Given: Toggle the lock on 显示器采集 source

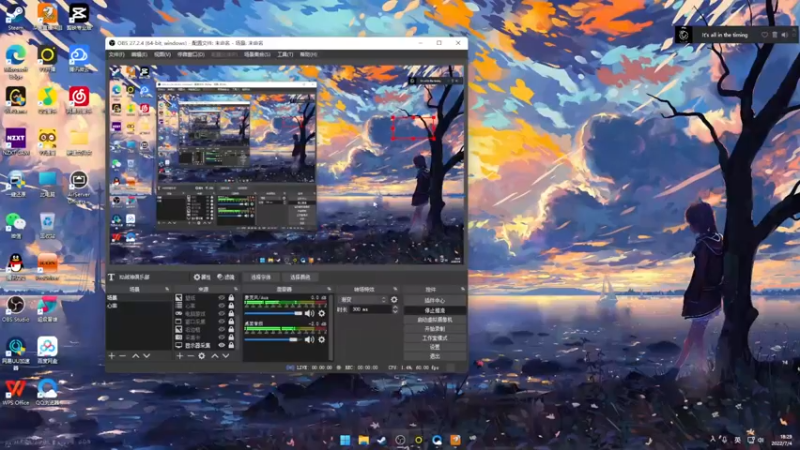Looking at the screenshot, I should (231, 345).
